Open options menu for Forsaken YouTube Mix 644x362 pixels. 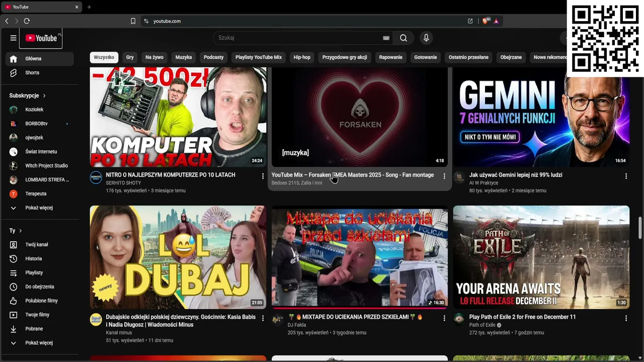pos(444,176)
